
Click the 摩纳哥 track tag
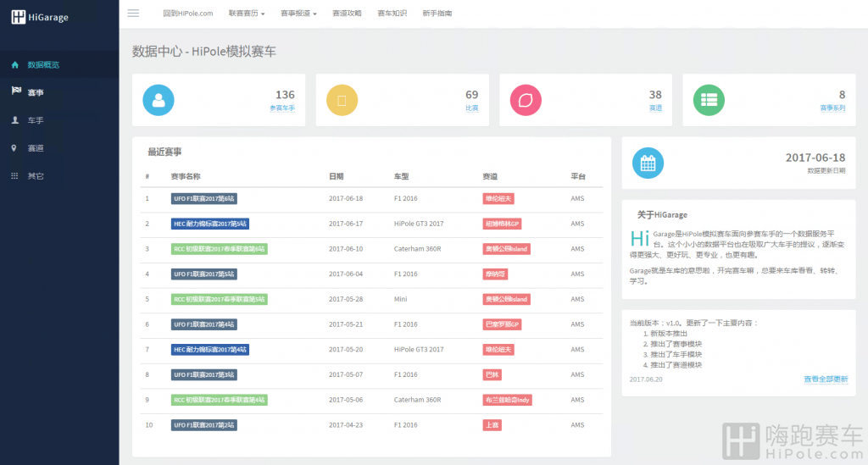point(495,274)
